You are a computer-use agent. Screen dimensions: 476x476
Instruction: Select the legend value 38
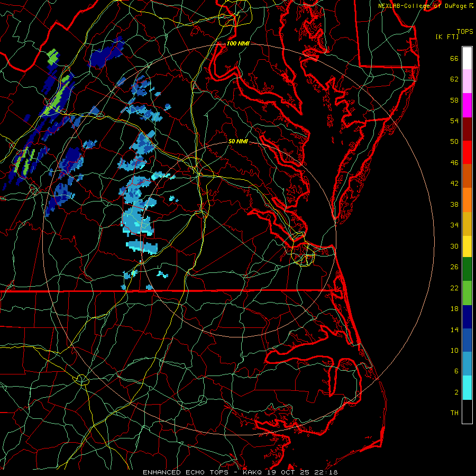coord(454,204)
